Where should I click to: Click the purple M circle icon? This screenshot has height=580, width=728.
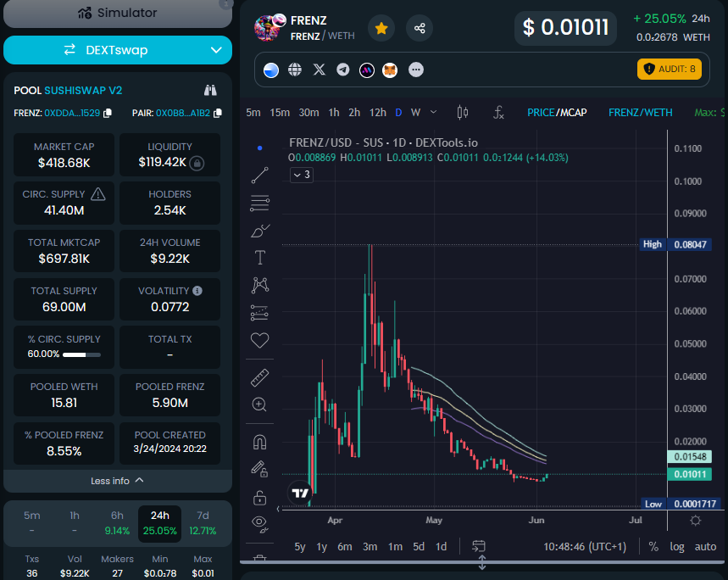click(x=367, y=70)
